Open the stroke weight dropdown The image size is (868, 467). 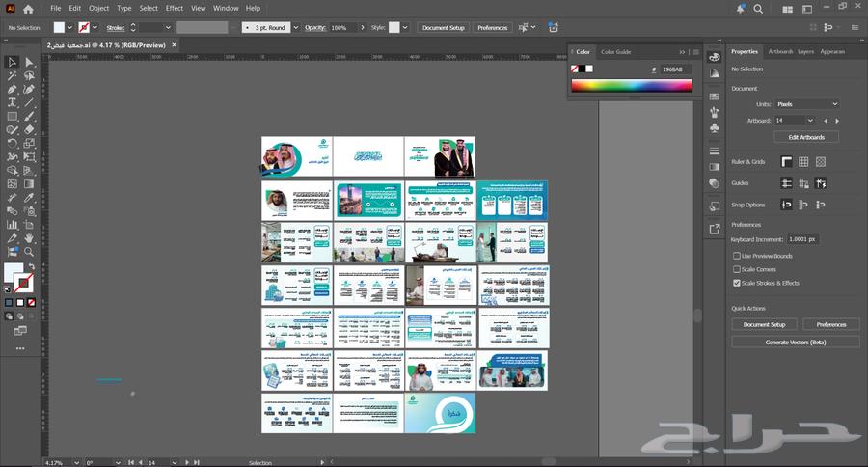click(168, 28)
